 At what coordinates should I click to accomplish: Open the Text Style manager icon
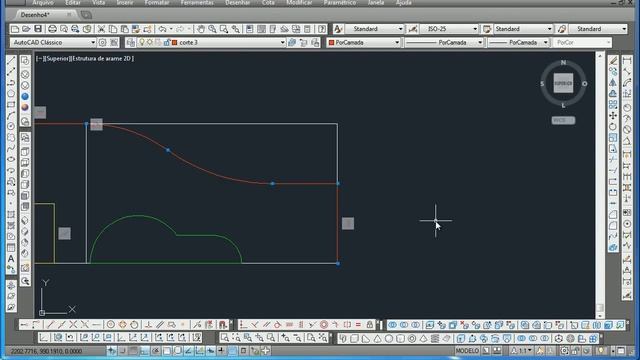pos(338,29)
